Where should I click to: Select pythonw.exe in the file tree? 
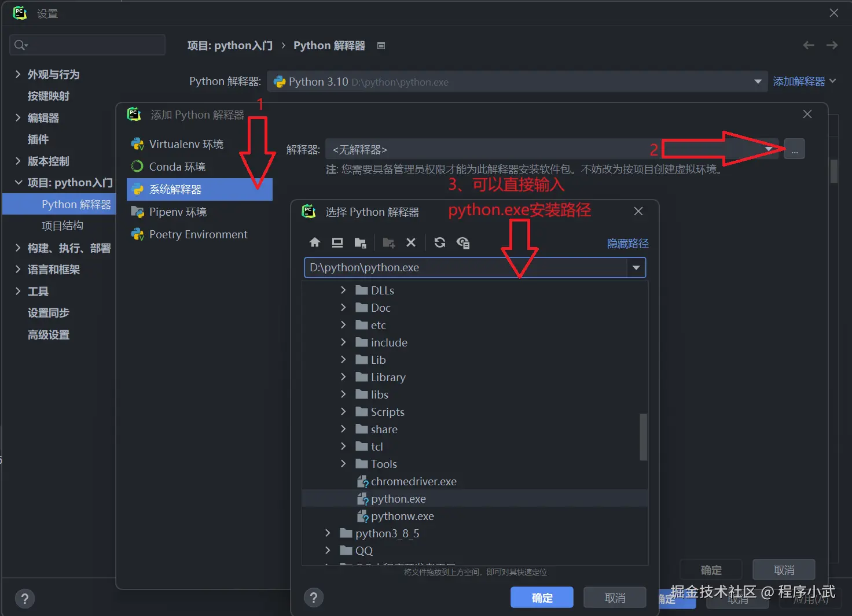[475, 516]
